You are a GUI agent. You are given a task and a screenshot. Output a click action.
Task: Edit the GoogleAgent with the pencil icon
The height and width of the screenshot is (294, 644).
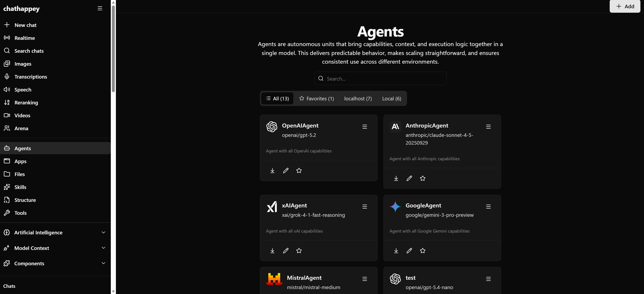pyautogui.click(x=409, y=251)
